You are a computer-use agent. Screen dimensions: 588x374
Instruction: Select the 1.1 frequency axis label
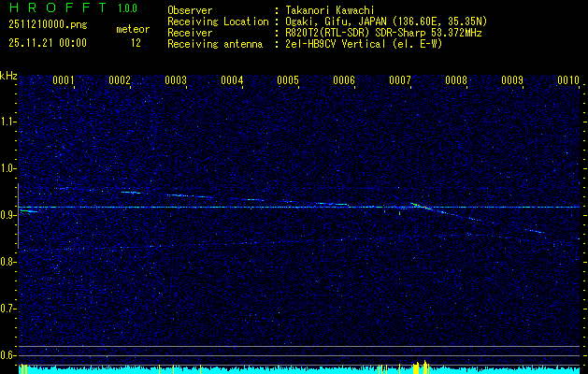(8, 121)
